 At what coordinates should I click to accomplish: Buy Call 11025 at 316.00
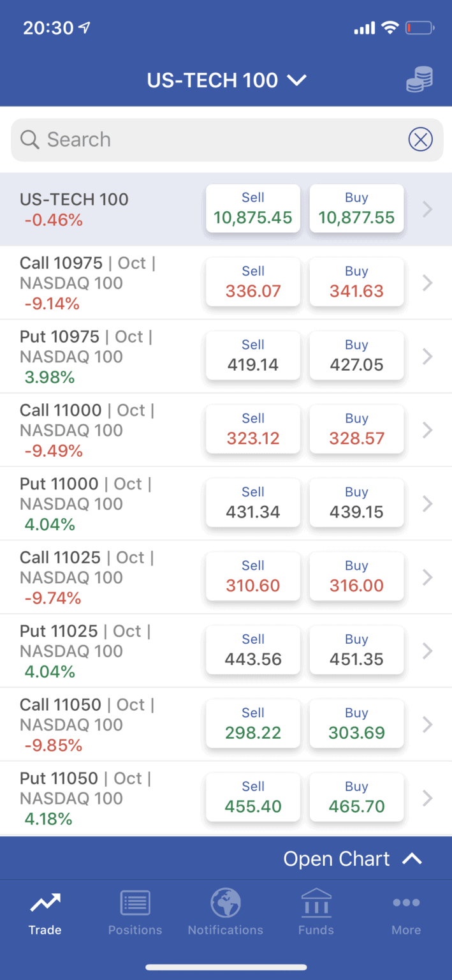[x=356, y=576]
